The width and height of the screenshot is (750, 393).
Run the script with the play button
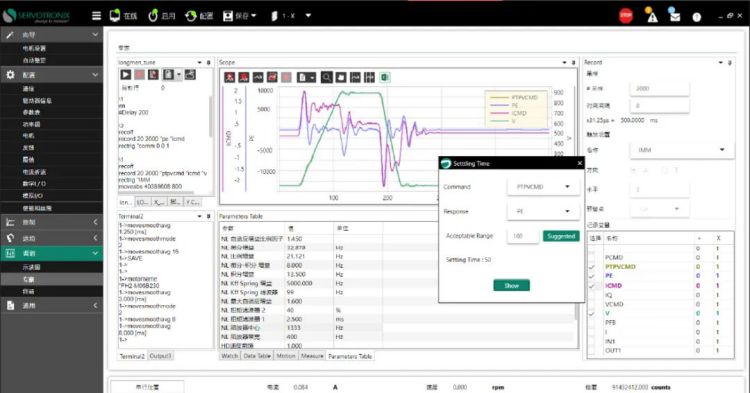pos(125,75)
